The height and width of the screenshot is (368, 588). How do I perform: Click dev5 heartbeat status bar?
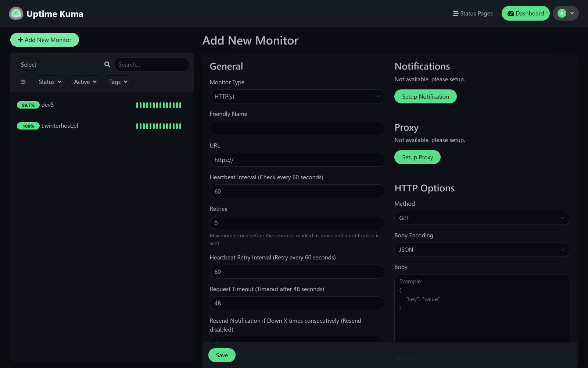pos(159,105)
